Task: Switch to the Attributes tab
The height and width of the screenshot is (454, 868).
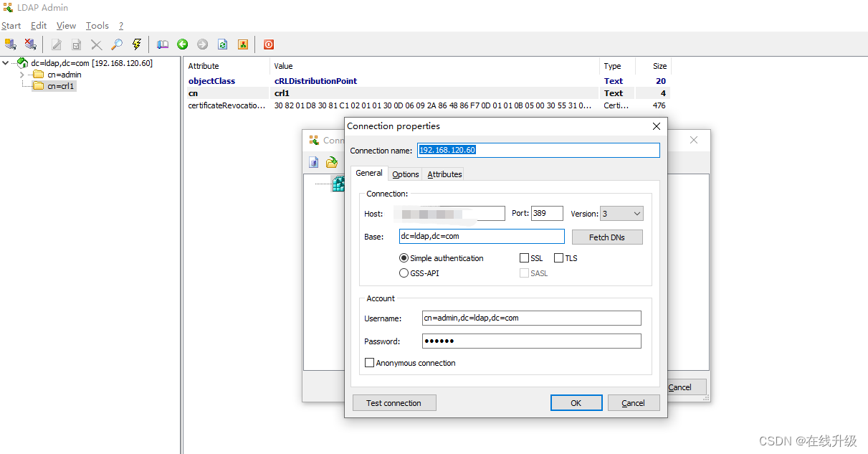Action: click(x=444, y=174)
